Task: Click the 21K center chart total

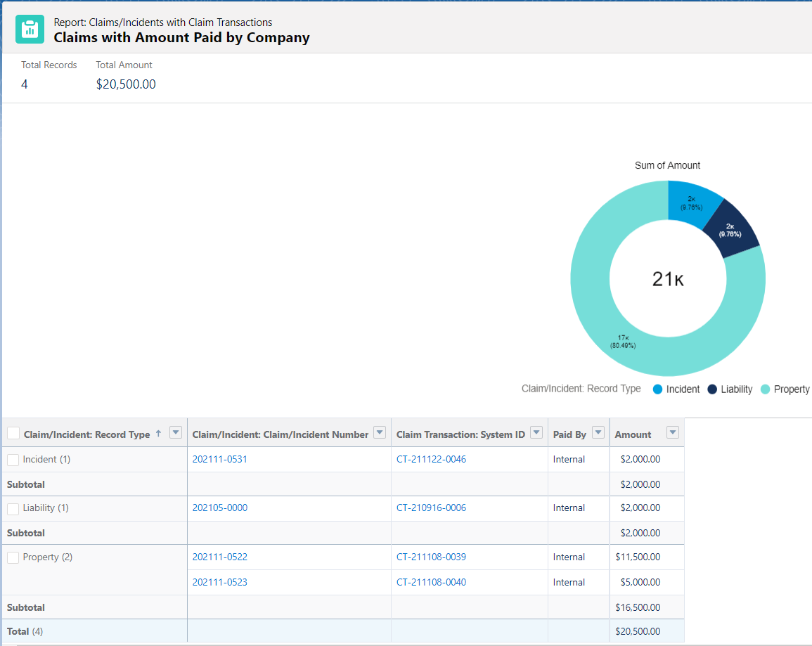Action: [x=668, y=279]
